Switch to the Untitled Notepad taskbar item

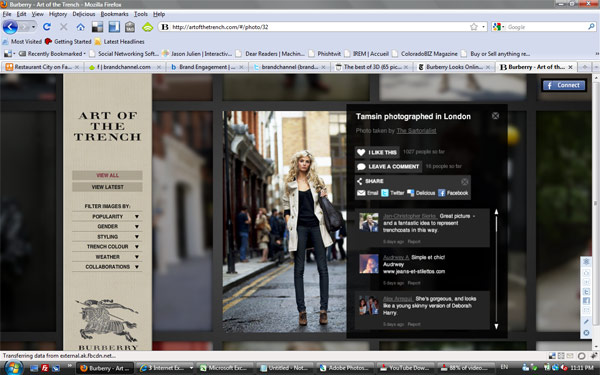coord(285,368)
